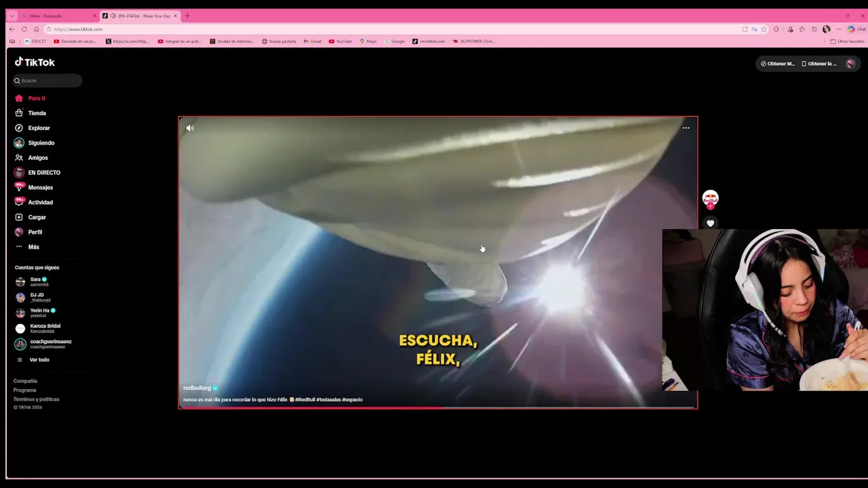Open EDUCET bookmark
This screenshot has width=868, height=488.
click(x=35, y=41)
